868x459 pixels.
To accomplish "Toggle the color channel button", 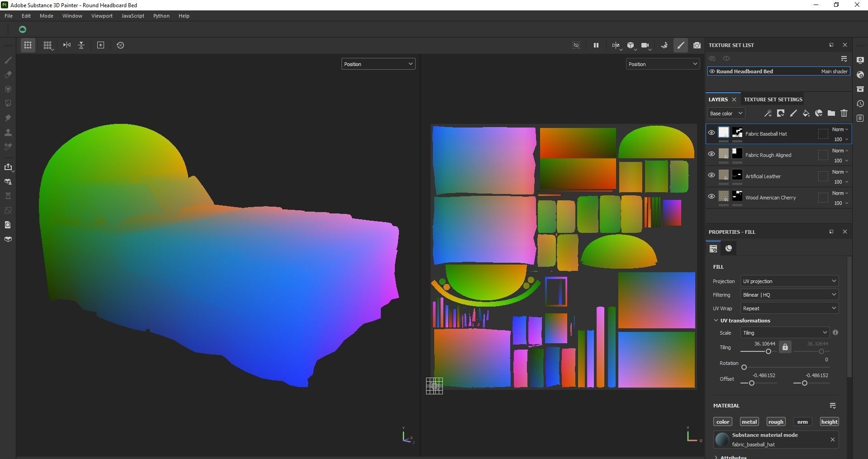I will click(x=723, y=422).
